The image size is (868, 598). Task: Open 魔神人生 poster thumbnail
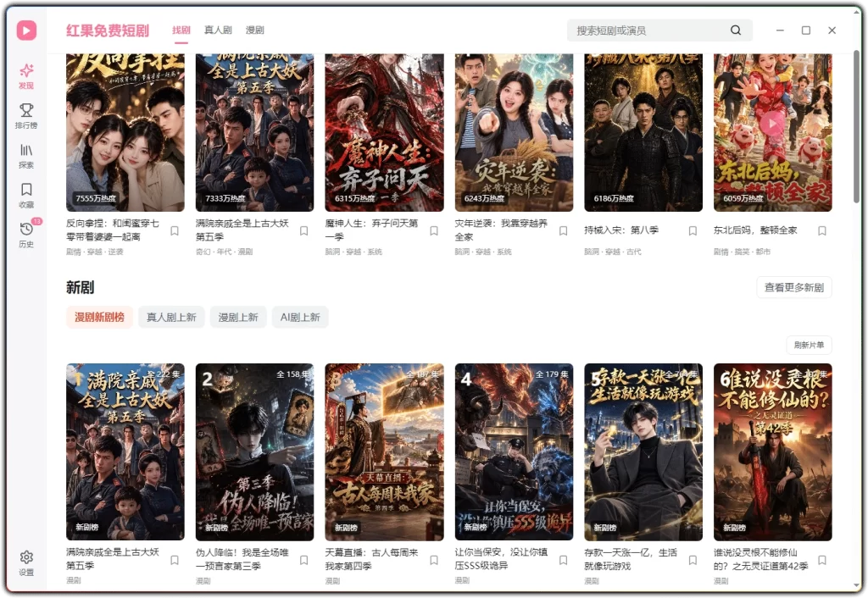point(384,133)
